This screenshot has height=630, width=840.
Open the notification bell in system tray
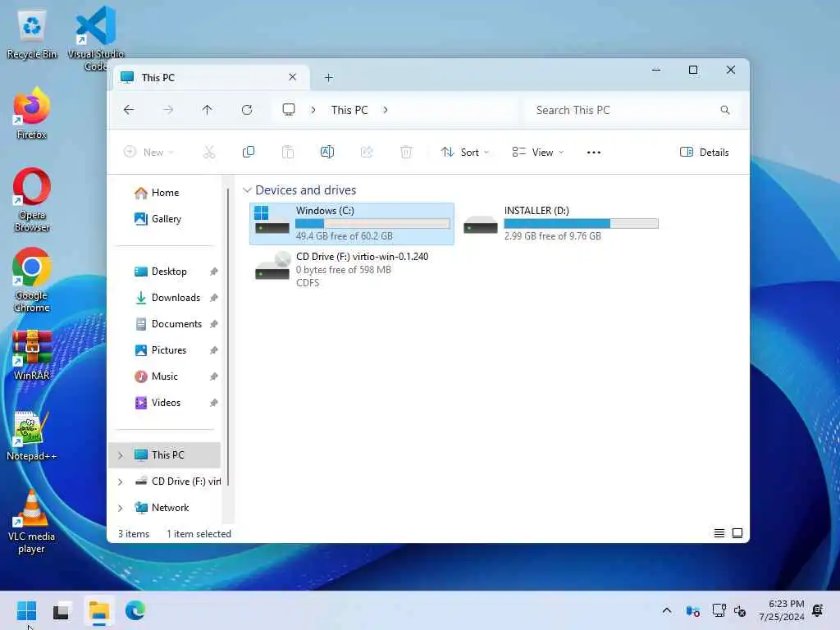818,610
